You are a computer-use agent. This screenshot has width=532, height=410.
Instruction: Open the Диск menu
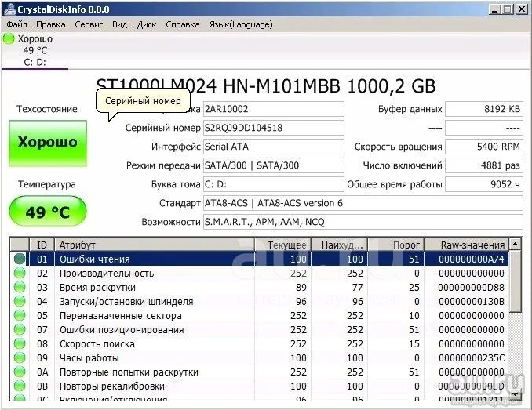147,24
